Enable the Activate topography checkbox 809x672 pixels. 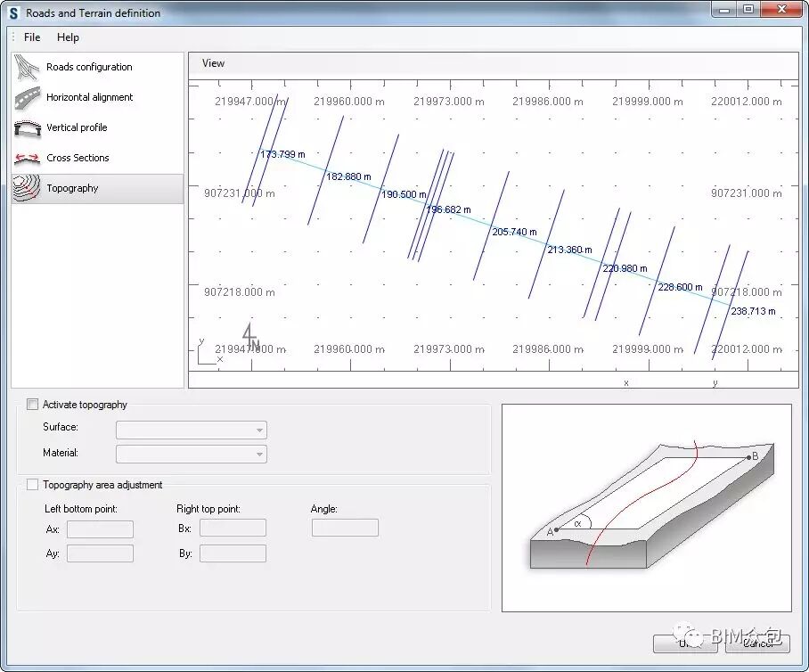(x=33, y=405)
